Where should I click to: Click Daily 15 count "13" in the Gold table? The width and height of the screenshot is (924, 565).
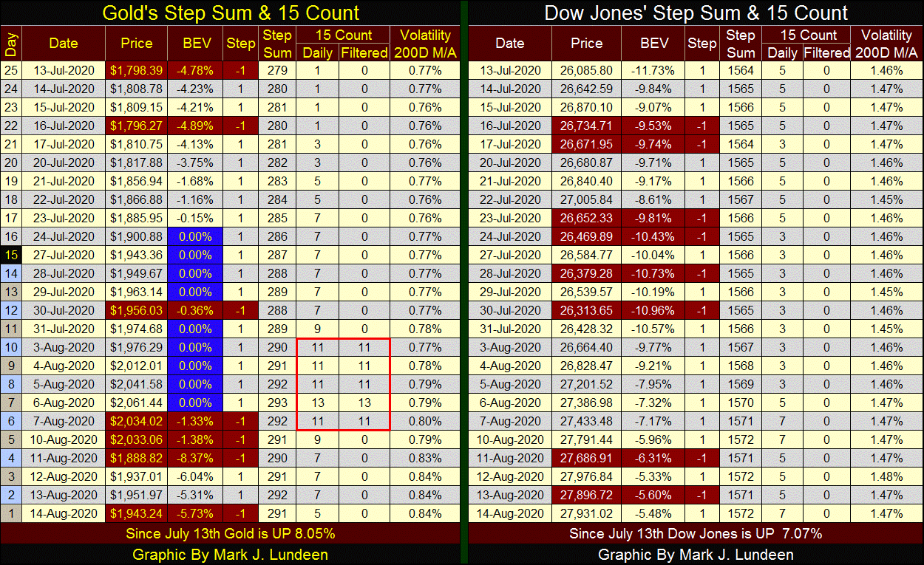pos(318,403)
